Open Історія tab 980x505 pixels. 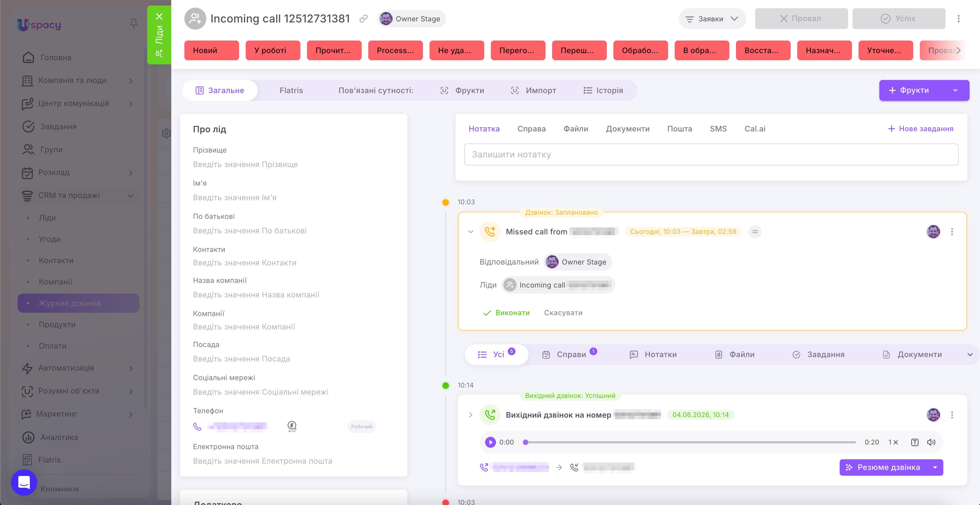(x=603, y=90)
